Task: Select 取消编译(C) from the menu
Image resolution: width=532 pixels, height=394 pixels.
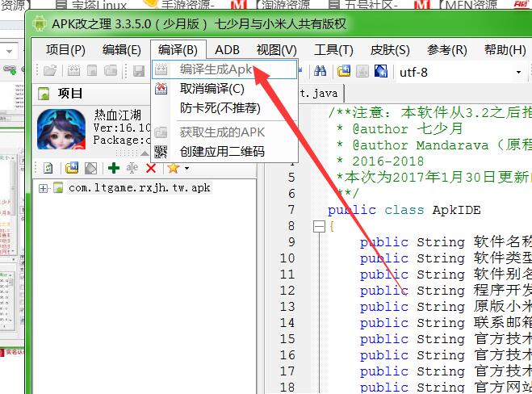Action: 212,89
